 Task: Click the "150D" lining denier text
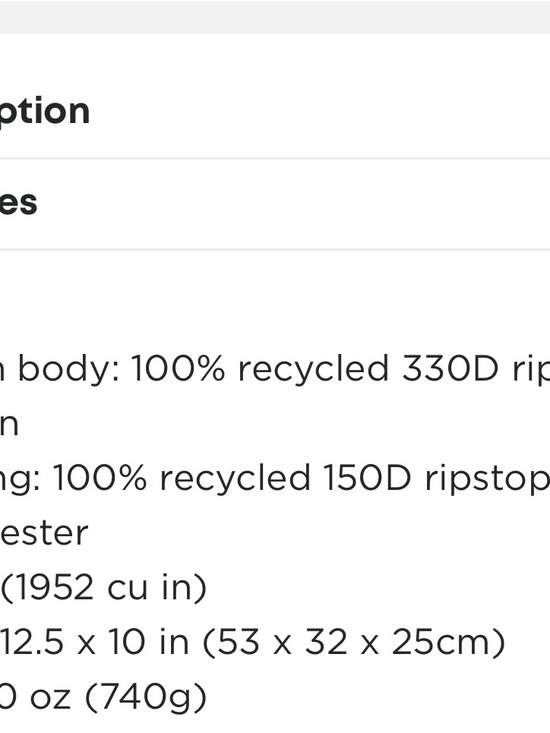[x=368, y=478]
